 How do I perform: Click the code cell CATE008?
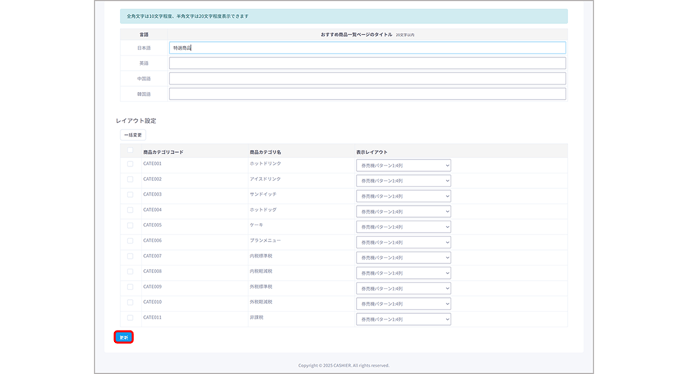(152, 271)
